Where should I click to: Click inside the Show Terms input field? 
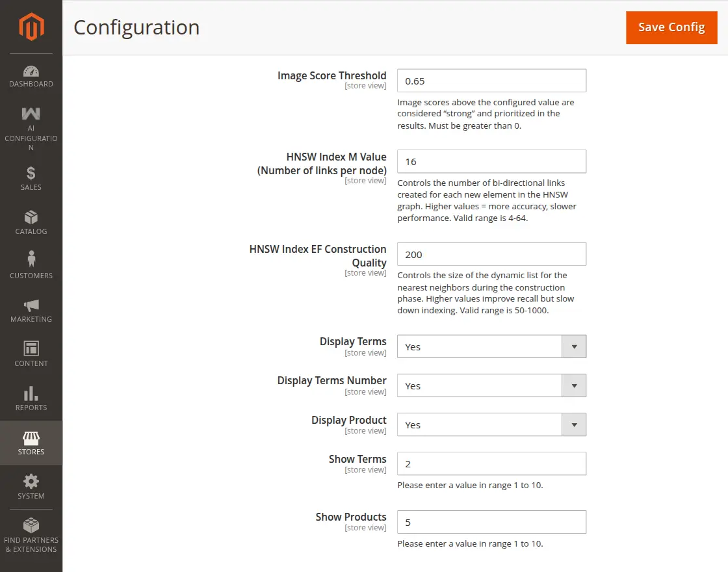(x=491, y=463)
